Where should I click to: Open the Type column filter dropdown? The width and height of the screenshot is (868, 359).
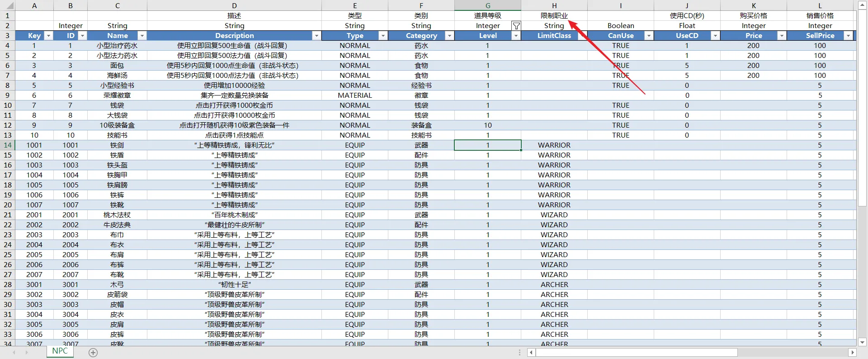(382, 36)
